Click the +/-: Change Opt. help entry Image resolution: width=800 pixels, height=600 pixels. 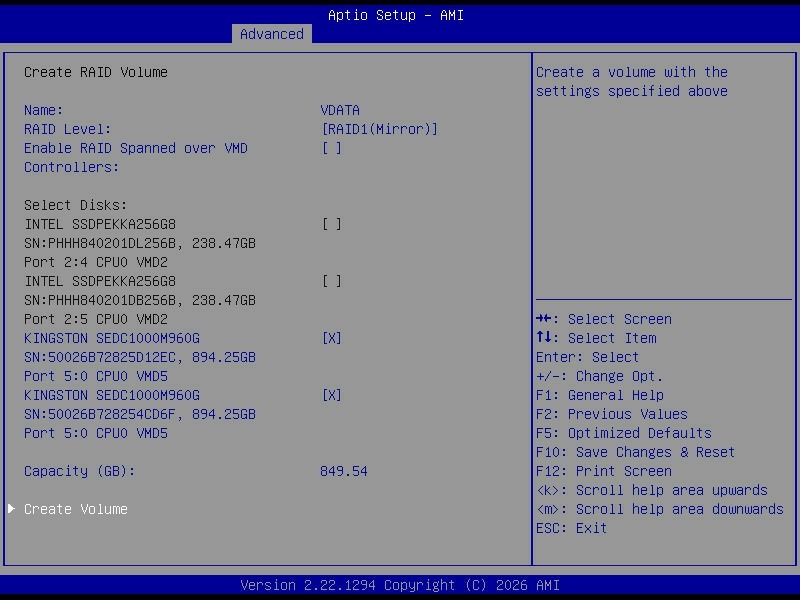click(x=599, y=377)
